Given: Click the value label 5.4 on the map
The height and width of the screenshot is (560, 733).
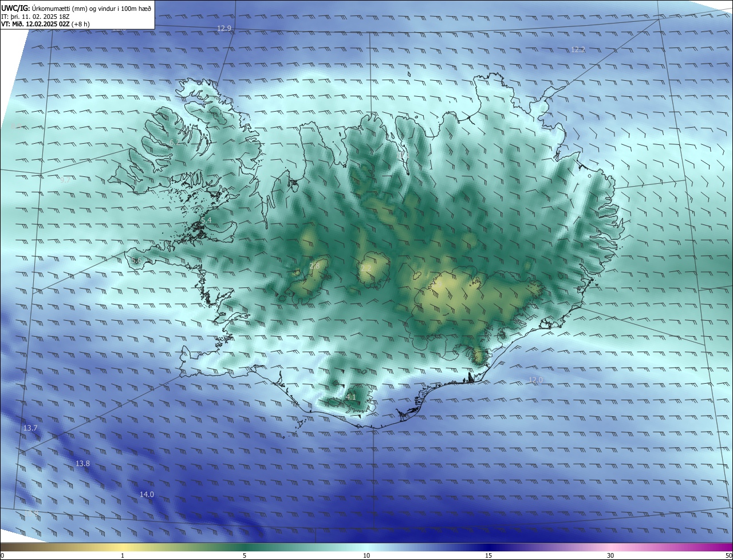Looking at the screenshot, I should (206, 220).
